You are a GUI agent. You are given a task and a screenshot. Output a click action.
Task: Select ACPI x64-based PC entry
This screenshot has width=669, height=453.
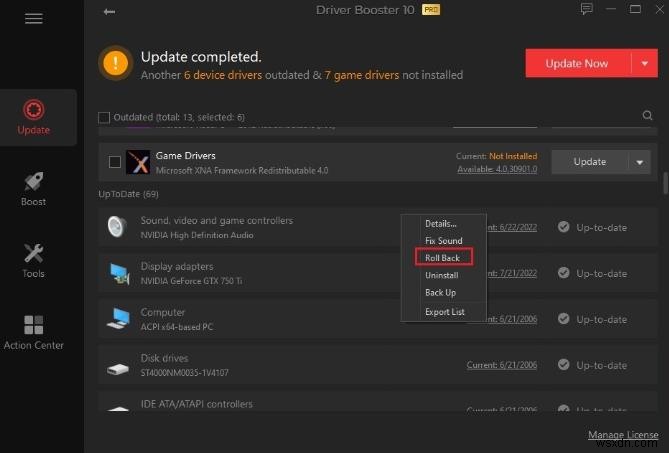coord(177,327)
